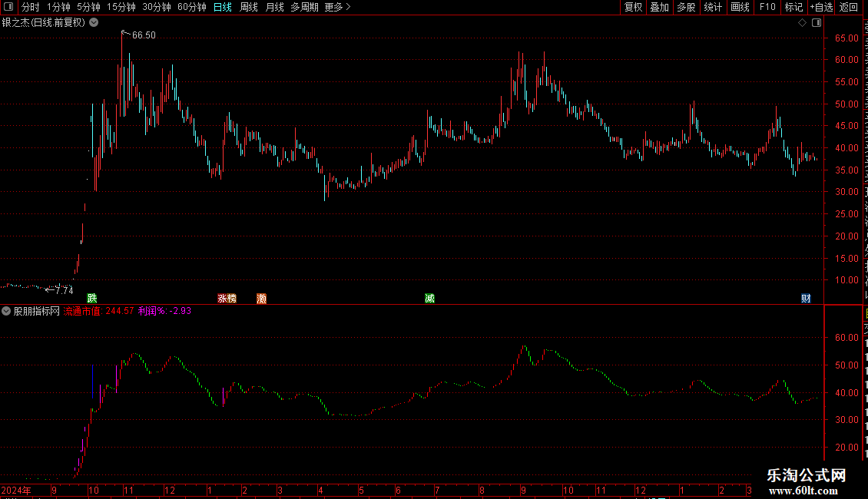
Task: Click the green 跌 event marker
Action: pos(92,299)
